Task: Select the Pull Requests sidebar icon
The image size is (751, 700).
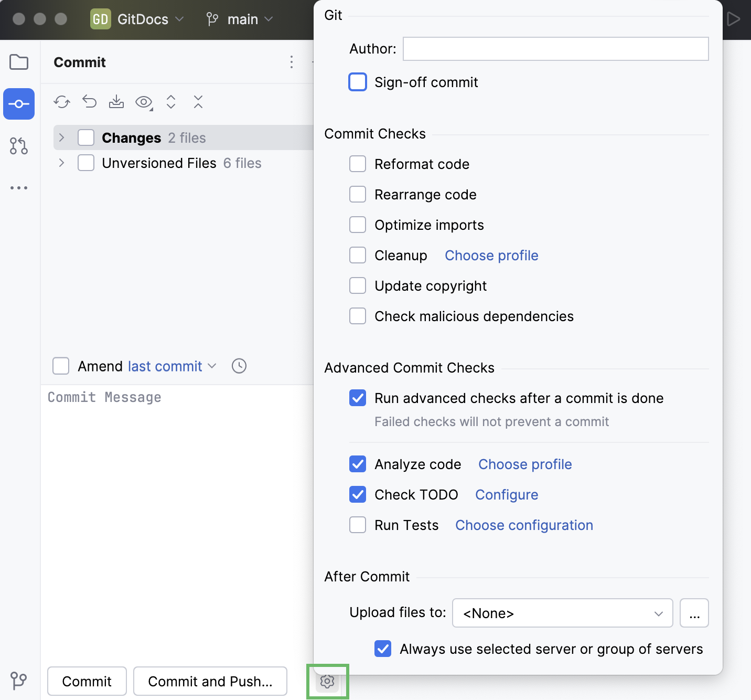Action: coord(19,146)
